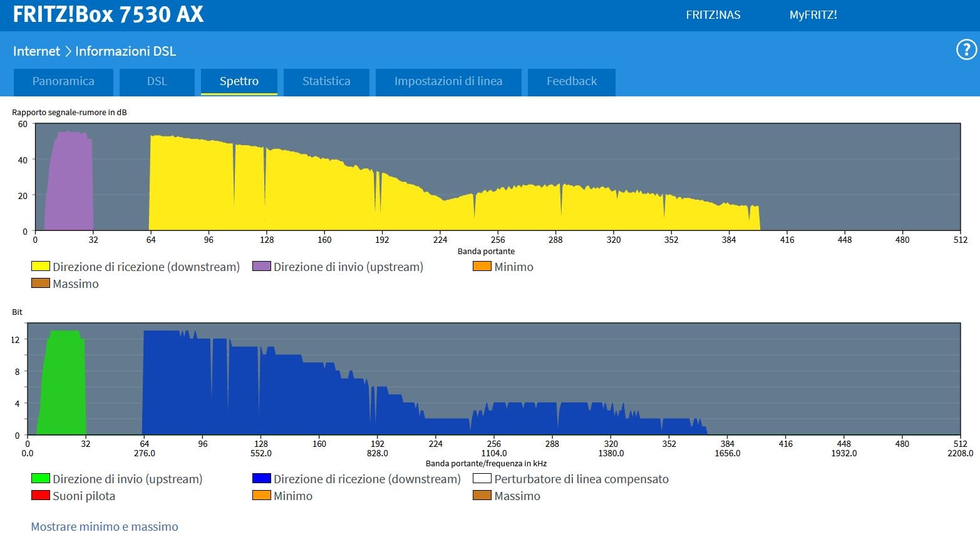Click the Mostrare minimo e massimo link
Viewport: 980px width, 537px height.
tap(105, 526)
